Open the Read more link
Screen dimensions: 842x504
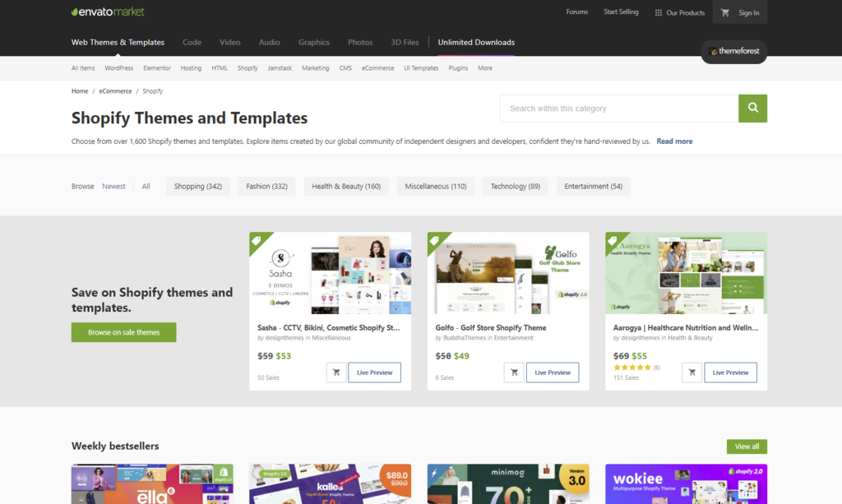(x=674, y=141)
